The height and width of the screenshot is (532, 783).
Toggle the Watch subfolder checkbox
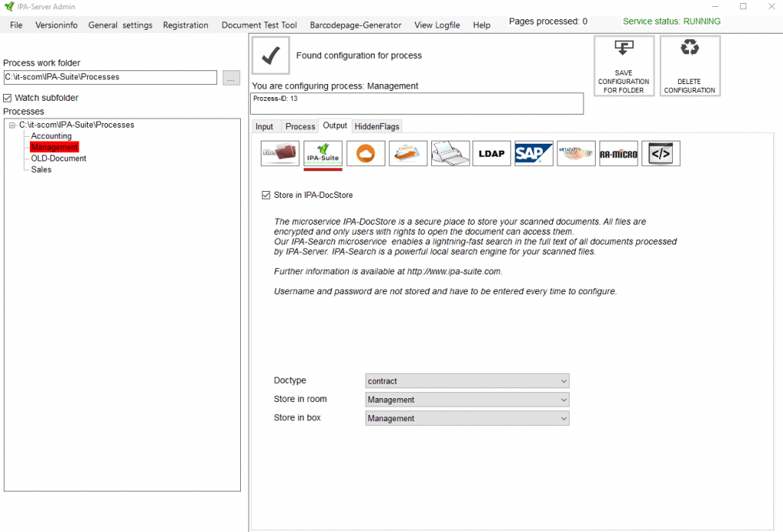click(x=8, y=98)
